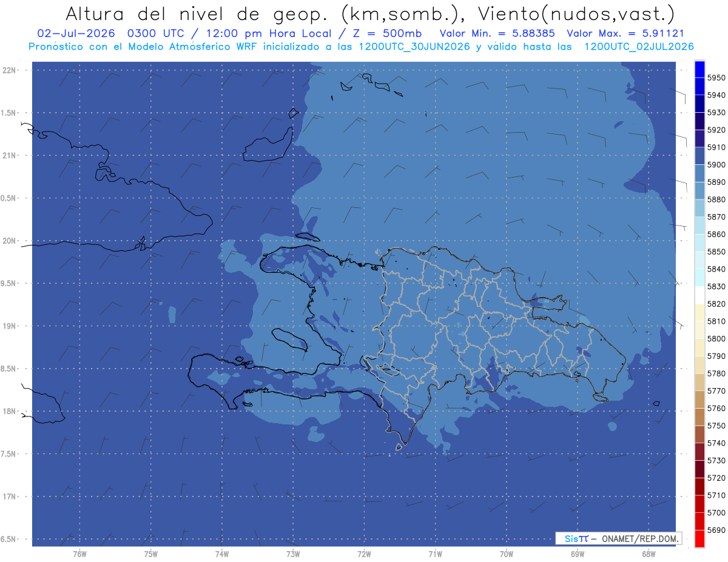This screenshot has height=562, width=728.
Task: Select the 71W longitude axis label
Action: 435,554
